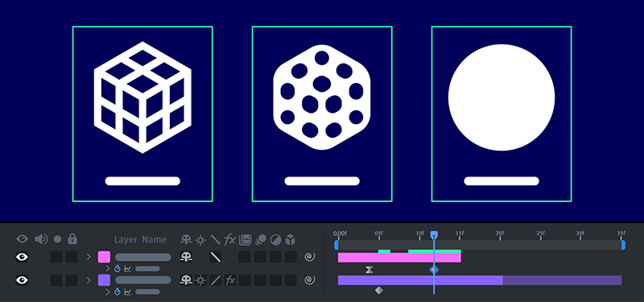Click the work area start handle
The height and width of the screenshot is (302, 644).
tap(336, 246)
